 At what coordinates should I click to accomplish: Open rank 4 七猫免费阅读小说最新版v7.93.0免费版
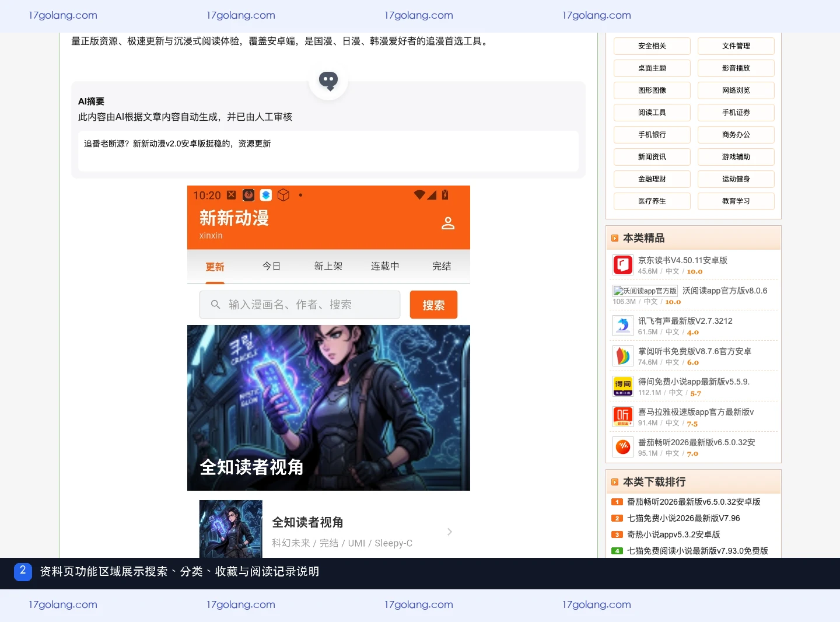tap(698, 551)
